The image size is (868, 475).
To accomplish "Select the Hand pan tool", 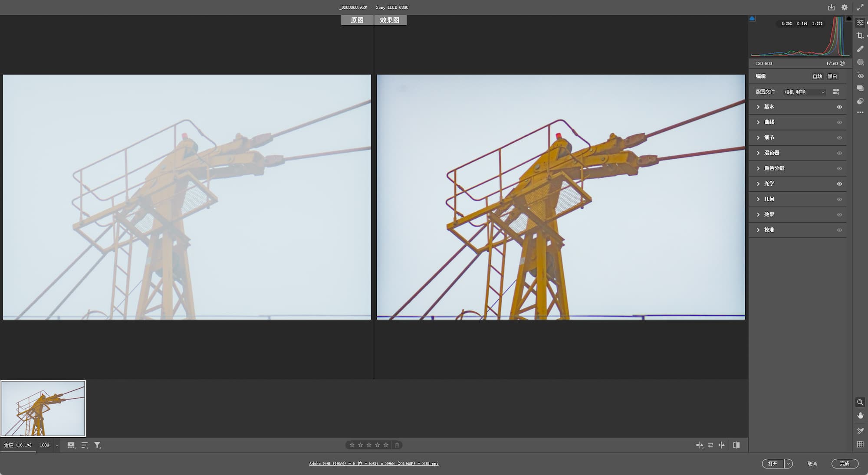I will pyautogui.click(x=860, y=416).
